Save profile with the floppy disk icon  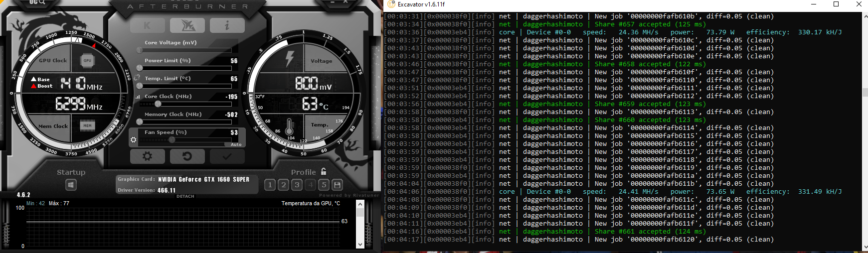(x=337, y=185)
